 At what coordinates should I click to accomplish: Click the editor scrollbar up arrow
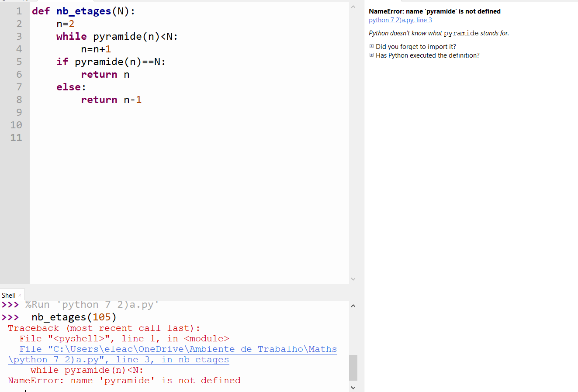[353, 7]
